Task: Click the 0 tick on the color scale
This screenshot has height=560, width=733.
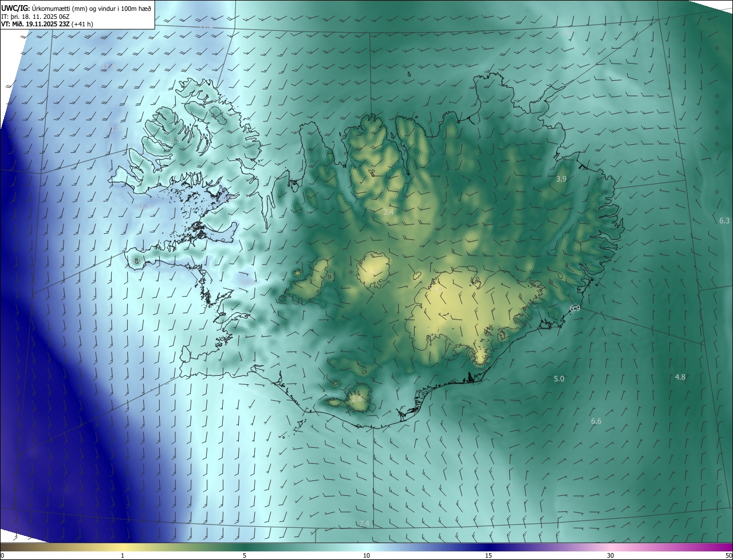Action: (2, 556)
